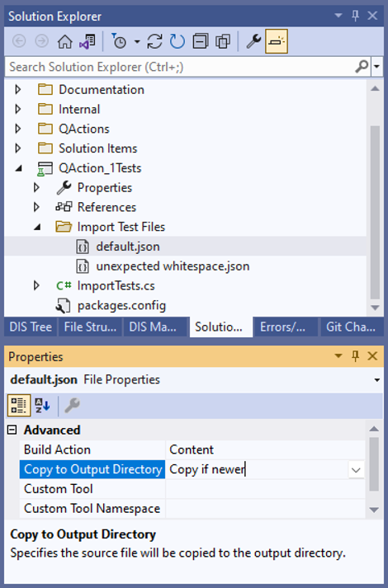Toggle the Categorized view in Properties
Screen dimensions: 388x588
click(19, 406)
